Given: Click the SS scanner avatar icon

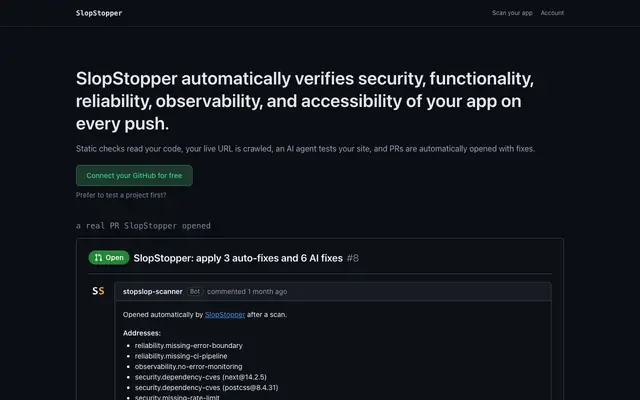Looking at the screenshot, I should coord(98,291).
